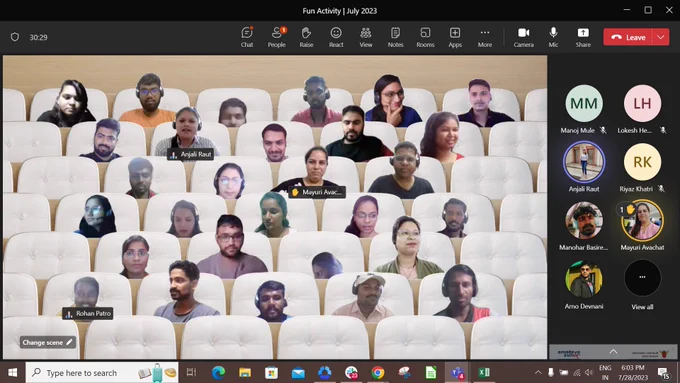
Task: Open Microsoft Store from the taskbar
Action: point(271,373)
